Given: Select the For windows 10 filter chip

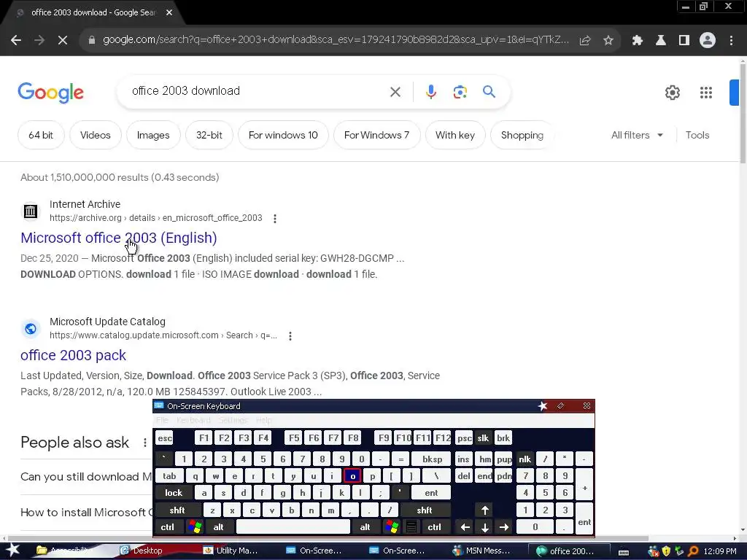Looking at the screenshot, I should click(283, 135).
